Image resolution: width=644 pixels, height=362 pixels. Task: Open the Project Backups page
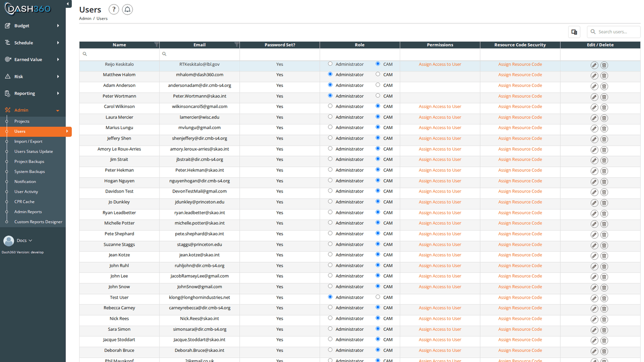pos(29,162)
